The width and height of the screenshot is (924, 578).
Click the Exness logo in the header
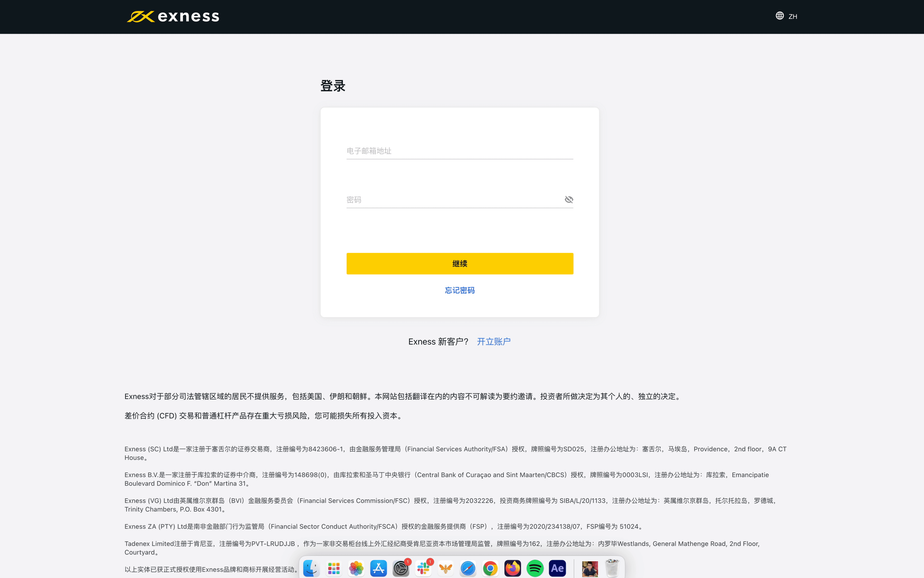[x=173, y=16]
